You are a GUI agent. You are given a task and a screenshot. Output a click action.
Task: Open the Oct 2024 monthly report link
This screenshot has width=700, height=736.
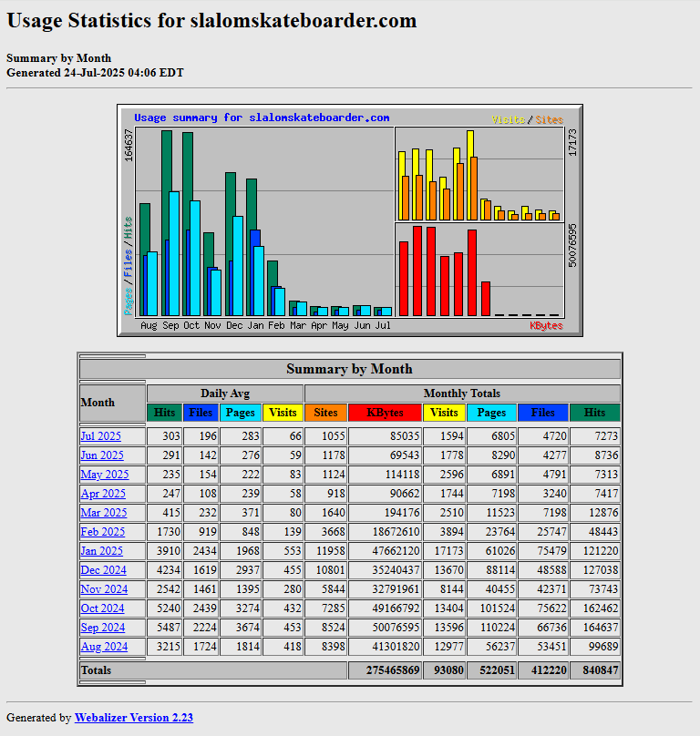(x=102, y=608)
